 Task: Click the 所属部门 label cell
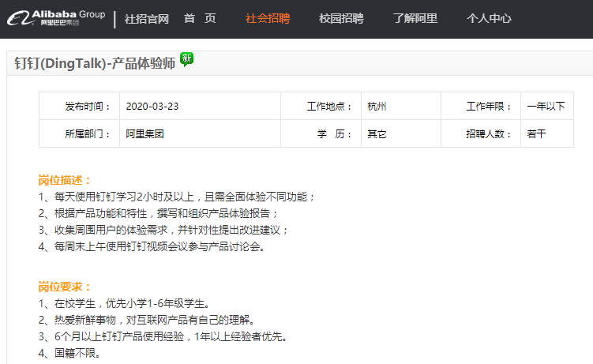(x=80, y=133)
